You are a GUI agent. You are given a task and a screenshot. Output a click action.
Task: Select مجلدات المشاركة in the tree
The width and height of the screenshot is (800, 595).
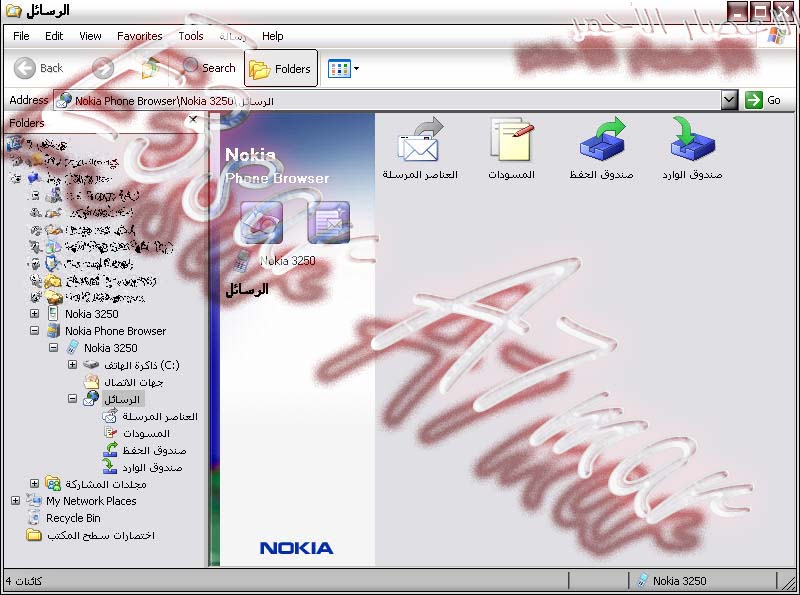[106, 484]
